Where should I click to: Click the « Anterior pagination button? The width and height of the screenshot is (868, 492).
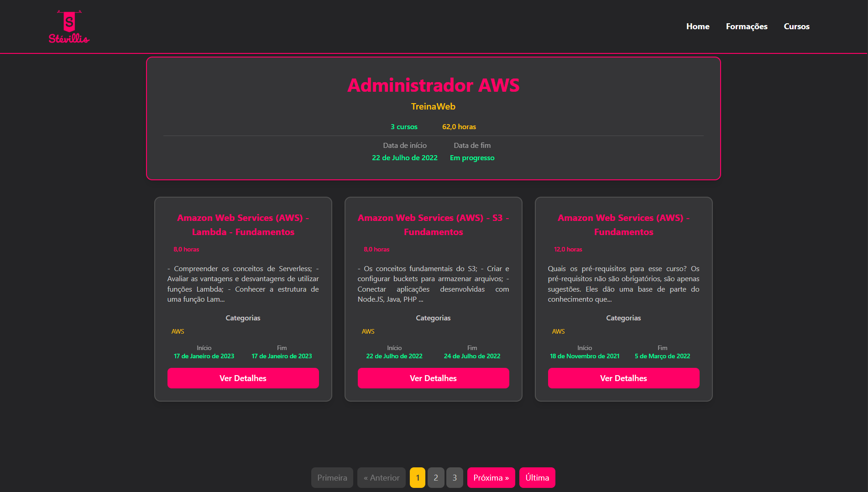click(381, 477)
